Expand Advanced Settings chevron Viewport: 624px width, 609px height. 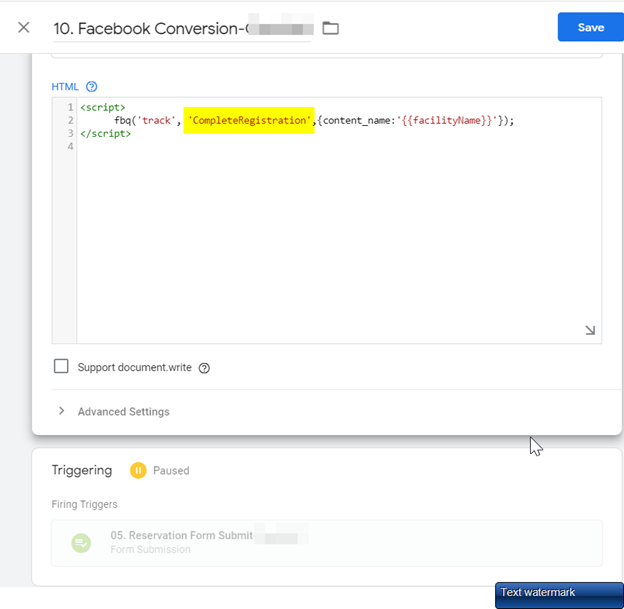click(x=61, y=411)
